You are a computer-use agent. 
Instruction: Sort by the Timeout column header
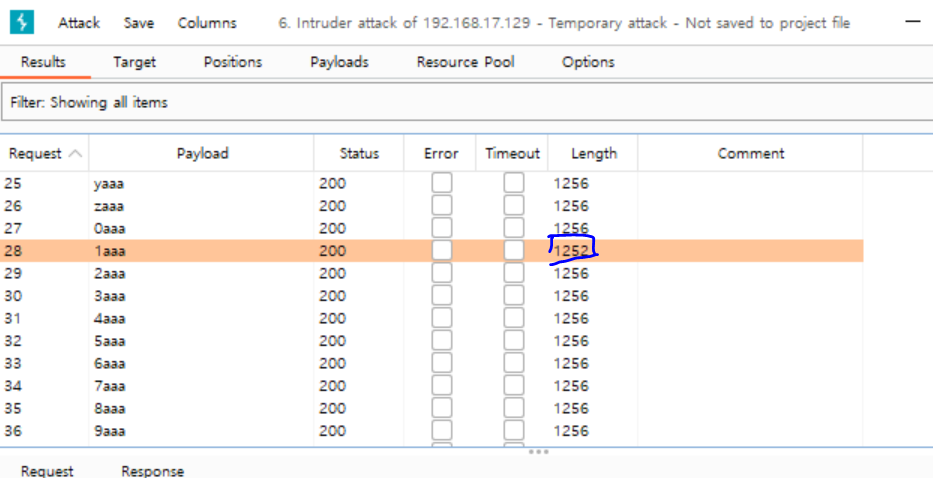click(x=512, y=154)
